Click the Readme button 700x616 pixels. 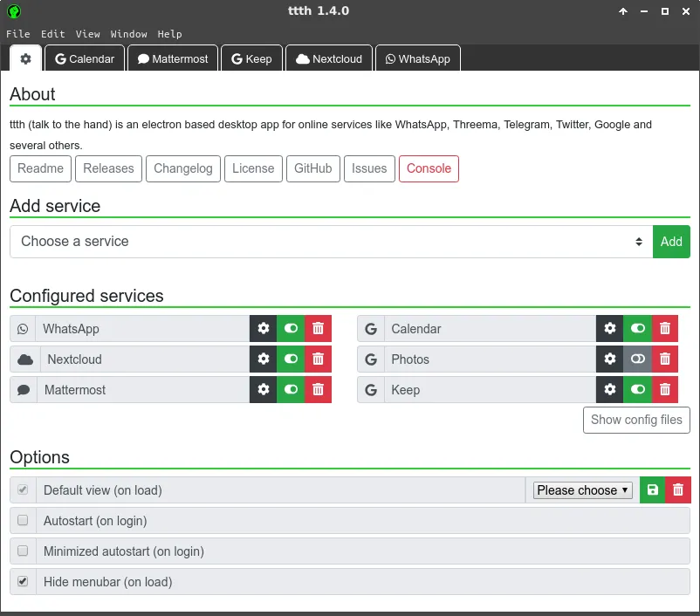coord(41,168)
